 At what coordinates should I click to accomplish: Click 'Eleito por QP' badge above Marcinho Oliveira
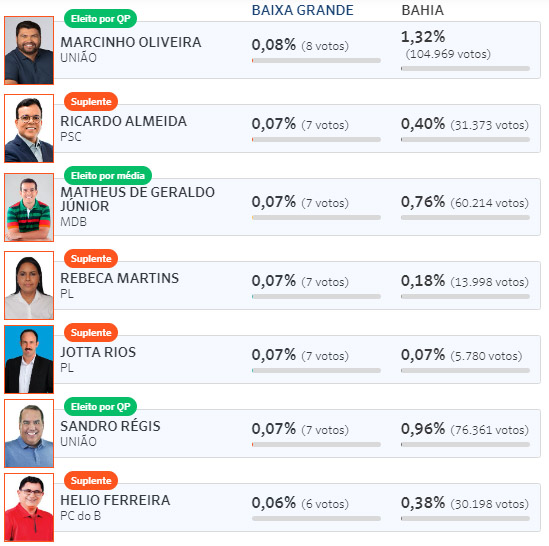(x=100, y=19)
